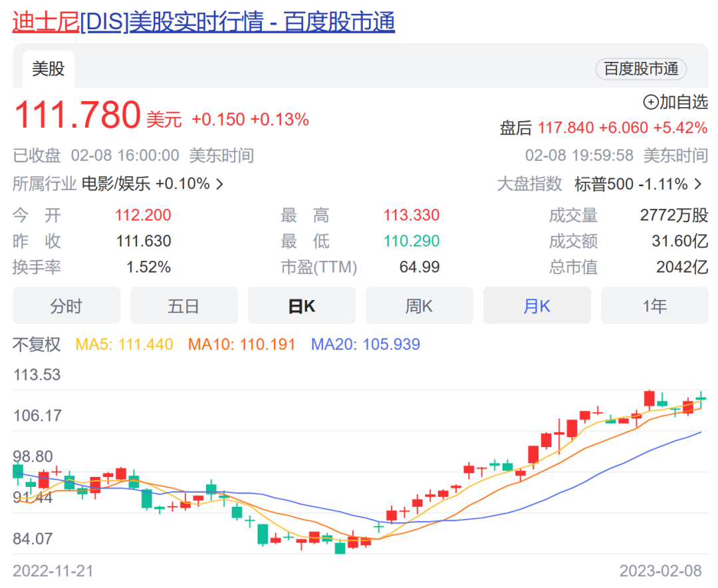Click the 今开 value 112.200
718x588 pixels.
tap(143, 215)
